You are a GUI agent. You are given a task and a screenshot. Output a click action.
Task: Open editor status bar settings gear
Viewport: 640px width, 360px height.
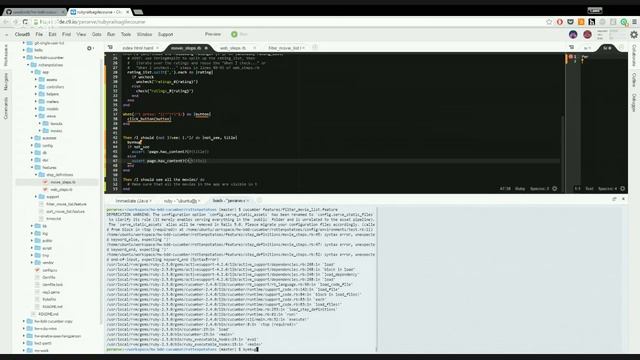tap(554, 189)
